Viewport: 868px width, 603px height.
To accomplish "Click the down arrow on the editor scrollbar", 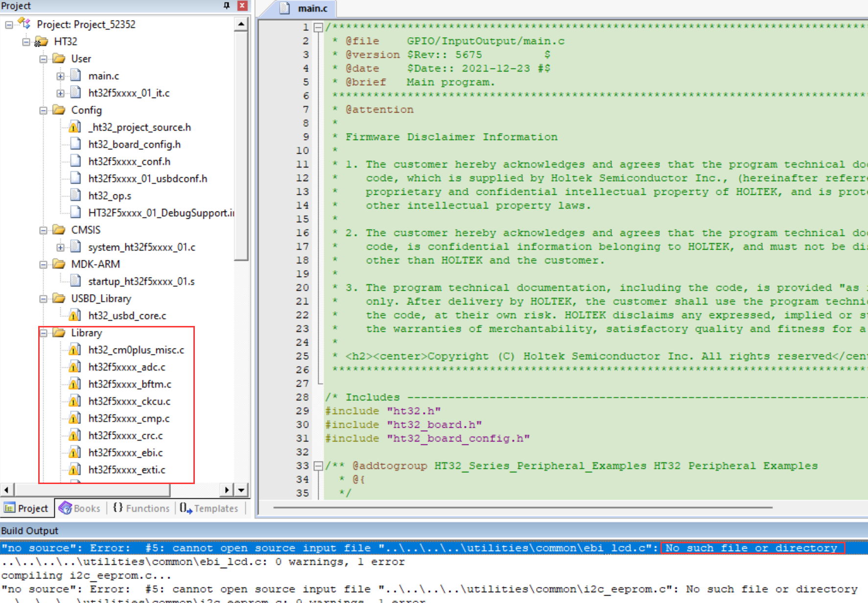I will 241,489.
